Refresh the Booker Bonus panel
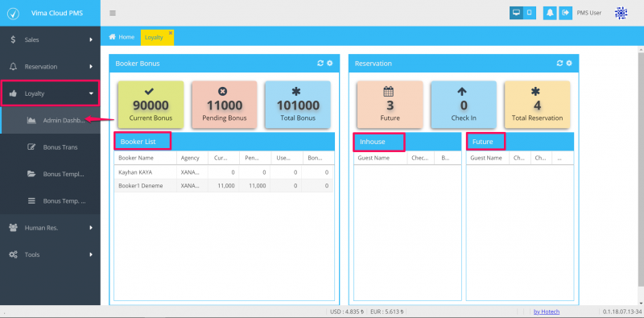644x318 pixels. [320, 64]
